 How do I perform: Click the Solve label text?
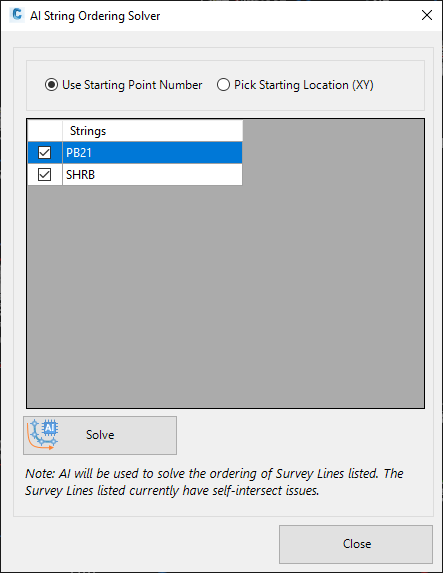point(100,435)
